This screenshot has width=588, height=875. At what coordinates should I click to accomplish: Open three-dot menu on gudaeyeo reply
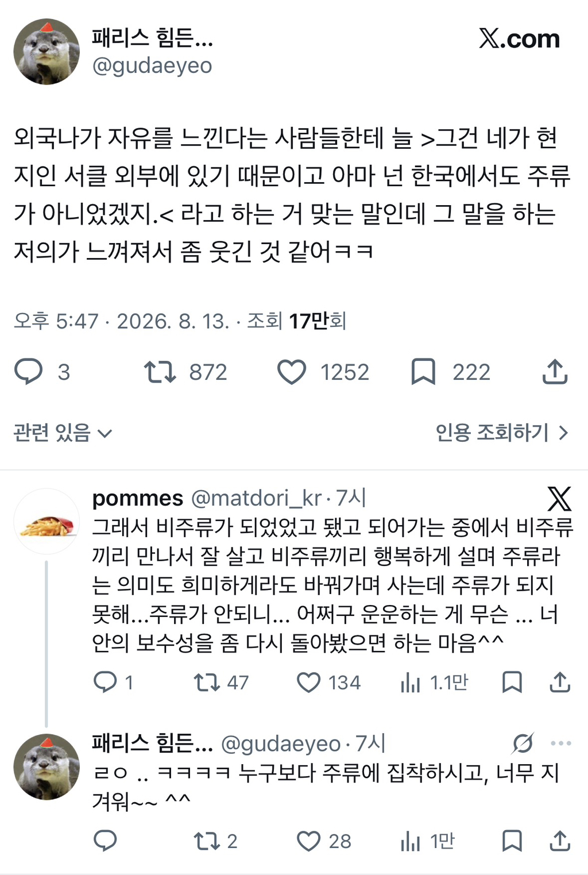point(560,743)
